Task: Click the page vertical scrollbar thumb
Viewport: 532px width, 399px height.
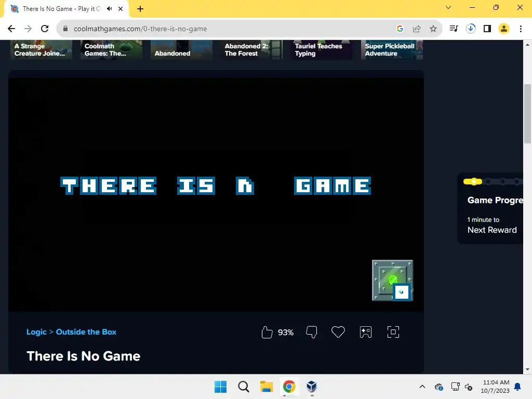Action: [527, 114]
